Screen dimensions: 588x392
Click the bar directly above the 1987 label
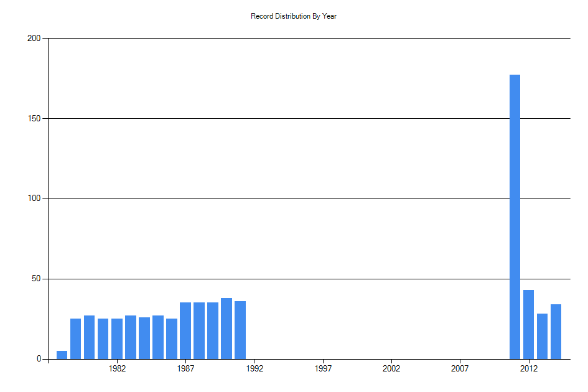(x=185, y=330)
